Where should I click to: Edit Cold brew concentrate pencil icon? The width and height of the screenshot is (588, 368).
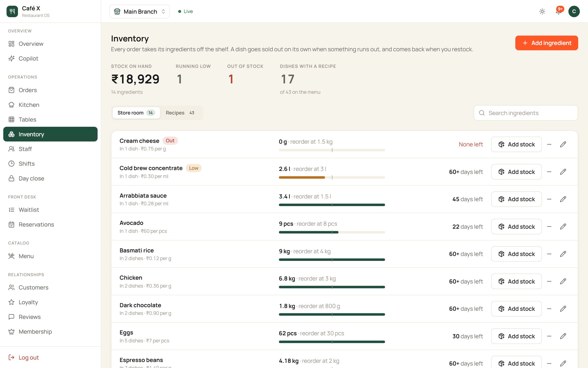(563, 172)
